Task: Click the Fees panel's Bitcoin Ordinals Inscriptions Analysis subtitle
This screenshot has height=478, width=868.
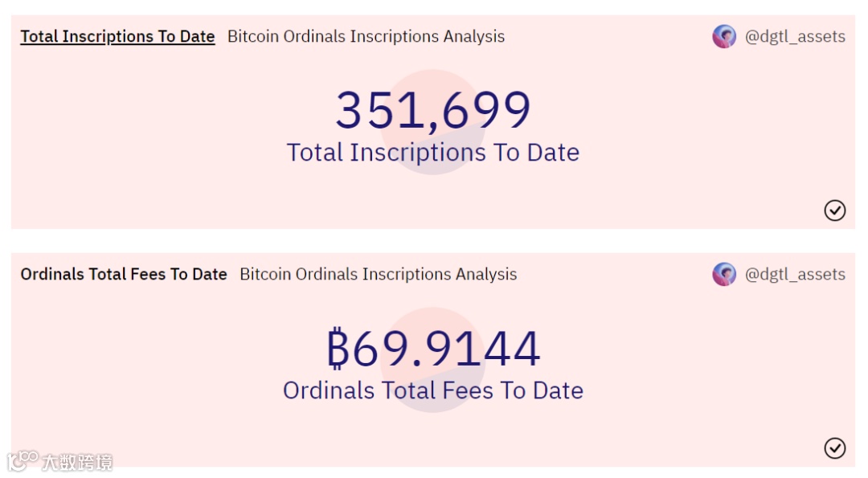Action: pyautogui.click(x=378, y=274)
